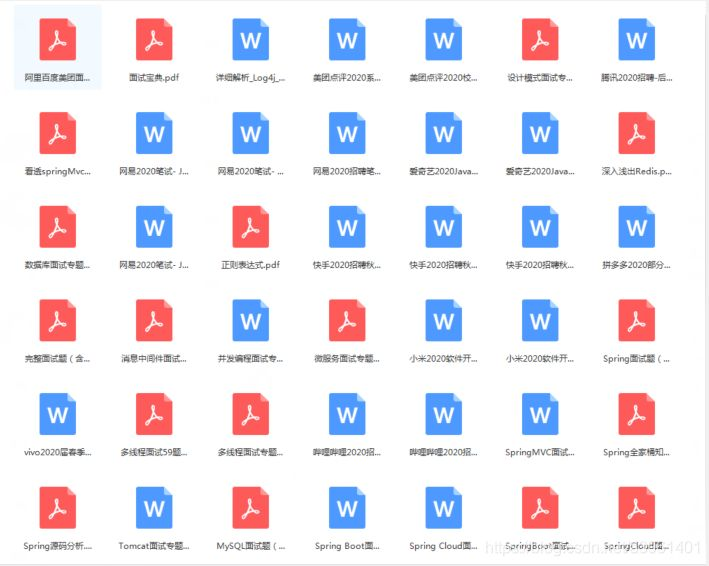This screenshot has width=709, height=566.
Task: Click the SpringMVC面试... Word icon
Action: click(x=540, y=414)
